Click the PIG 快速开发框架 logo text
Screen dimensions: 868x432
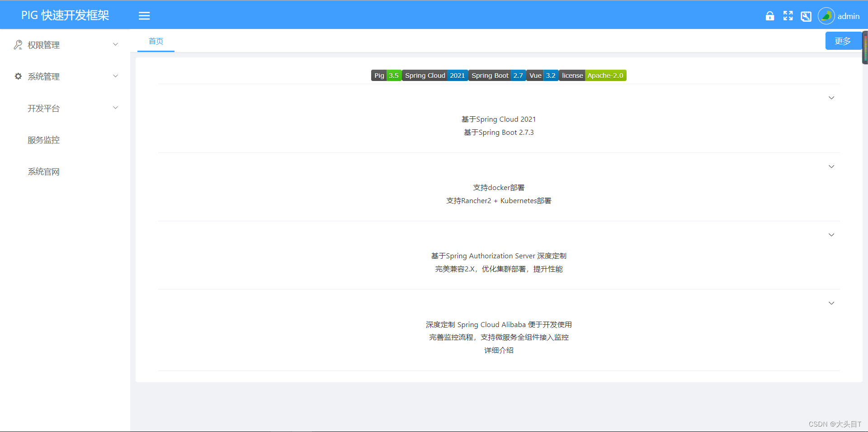click(x=64, y=15)
